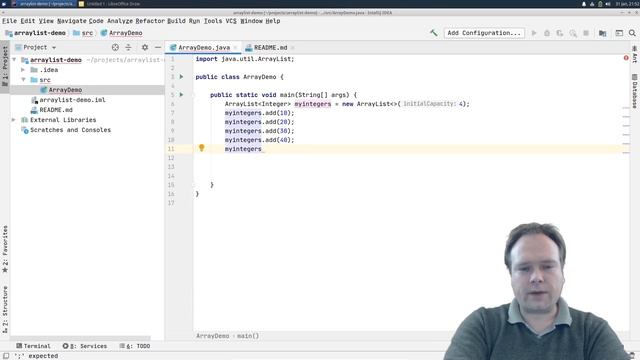Screen dimensions: 640x360
Task: Click end of line 11 myintegers
Action: point(262,149)
